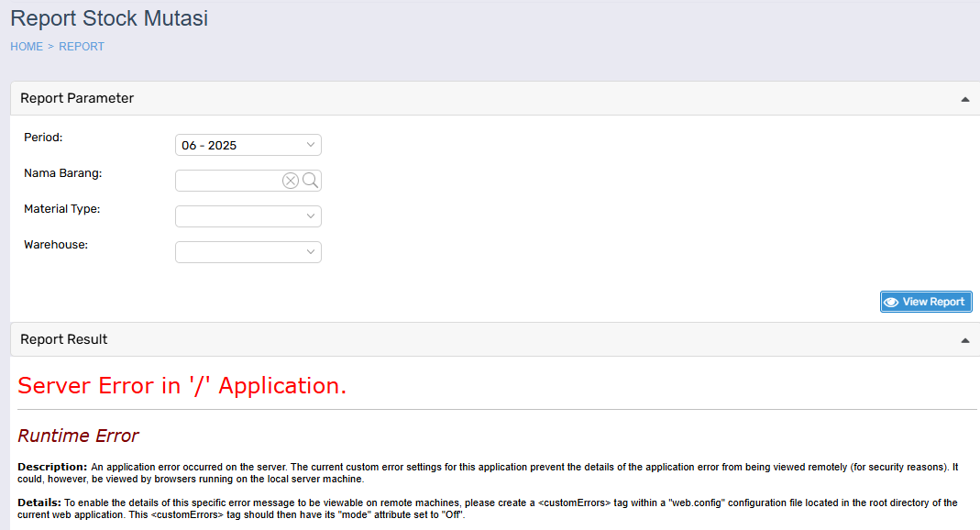Collapse the Report Result panel arrow
This screenshot has width=980, height=530.
pyautogui.click(x=964, y=340)
